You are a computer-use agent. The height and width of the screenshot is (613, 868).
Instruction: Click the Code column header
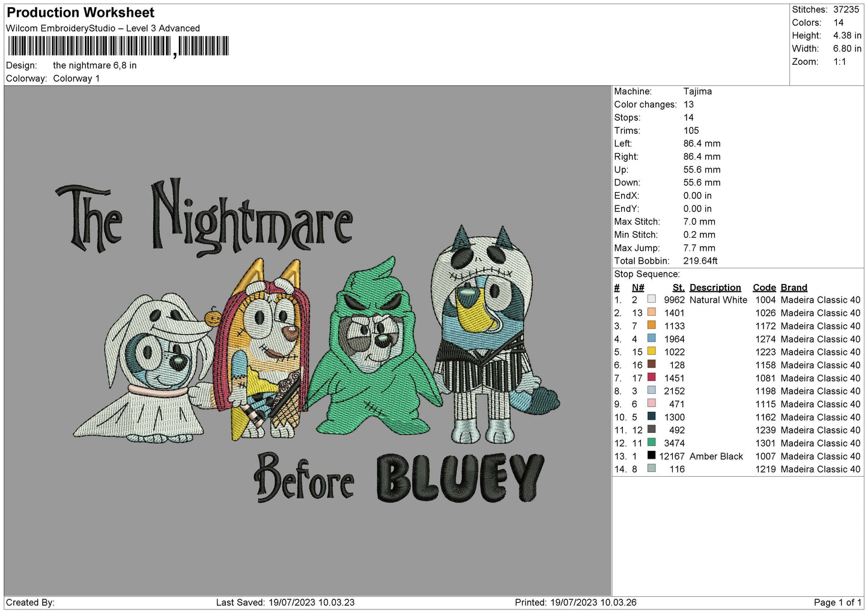pos(764,288)
